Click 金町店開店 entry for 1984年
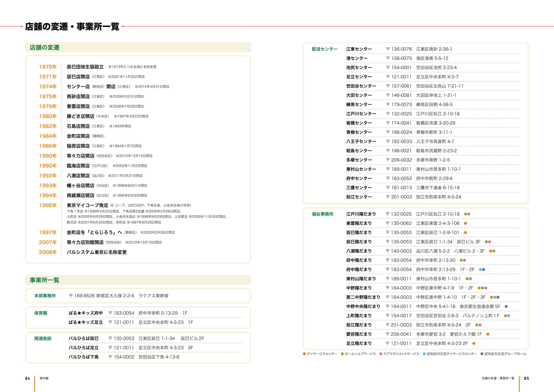 click(78, 136)
